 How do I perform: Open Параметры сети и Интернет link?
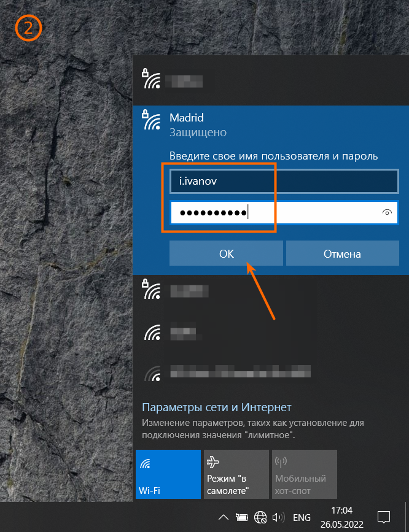tap(216, 407)
